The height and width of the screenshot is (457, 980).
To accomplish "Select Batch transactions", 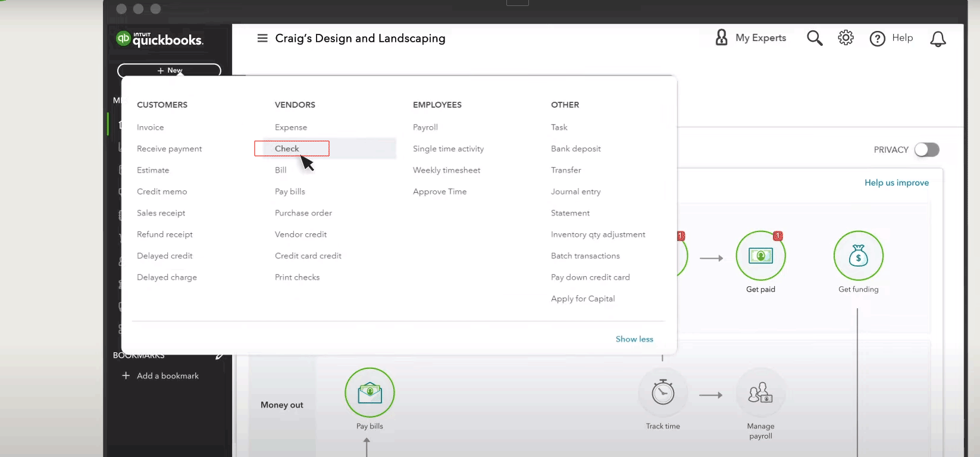I will tap(586, 256).
